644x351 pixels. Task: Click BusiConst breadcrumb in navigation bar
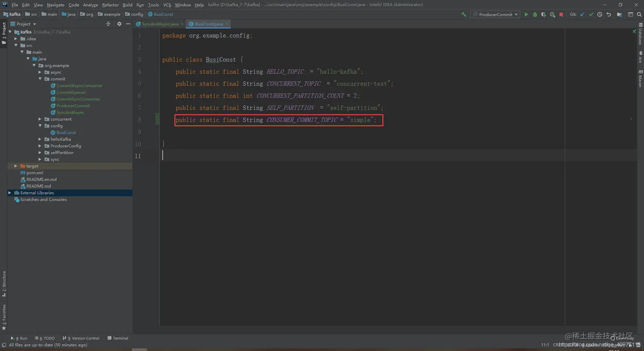point(161,14)
